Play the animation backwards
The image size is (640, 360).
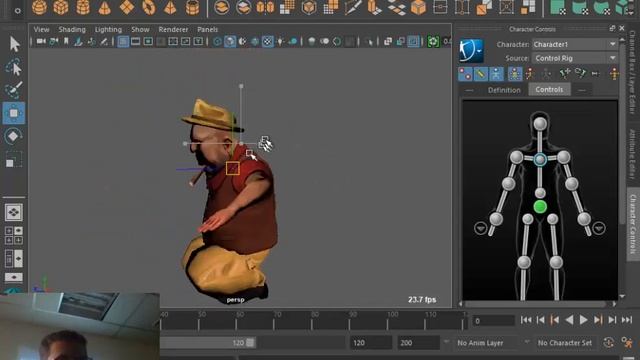pos(569,320)
